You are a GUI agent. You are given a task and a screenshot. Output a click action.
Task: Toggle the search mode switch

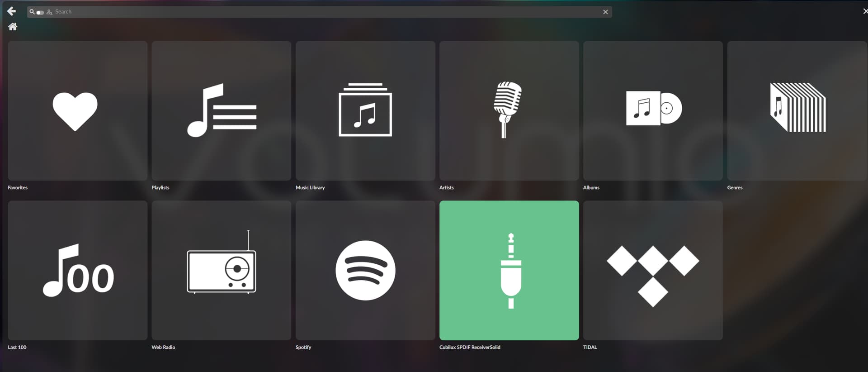[x=40, y=12]
